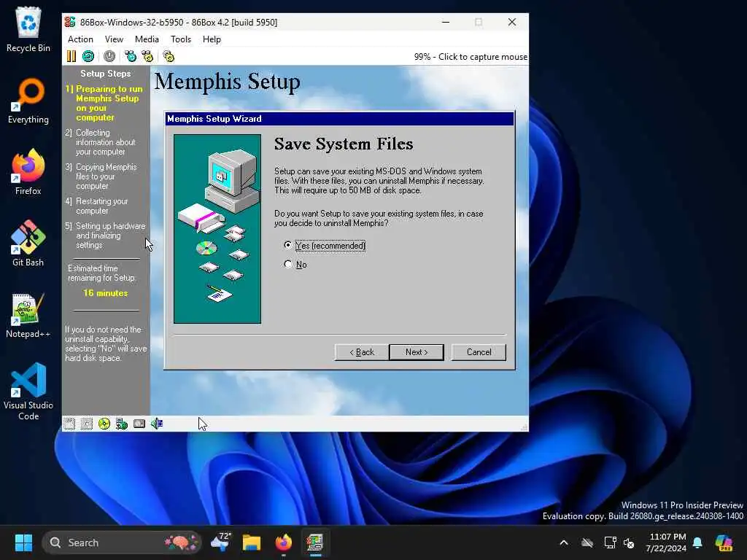
Task: Click step 'Restarting your computer'
Action: click(x=98, y=206)
